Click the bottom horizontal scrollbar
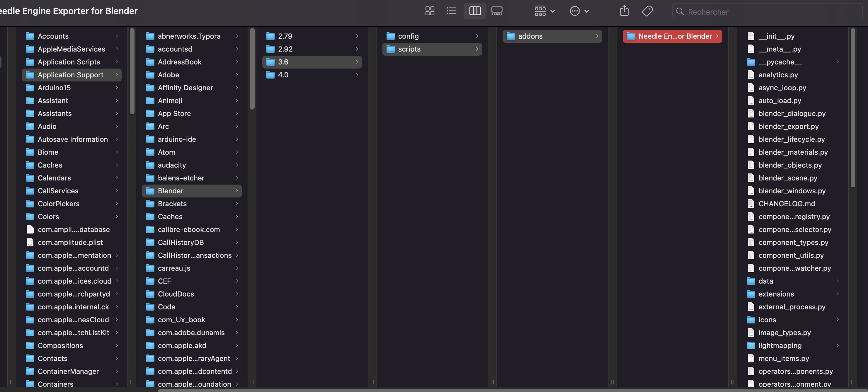 [x=512, y=391]
